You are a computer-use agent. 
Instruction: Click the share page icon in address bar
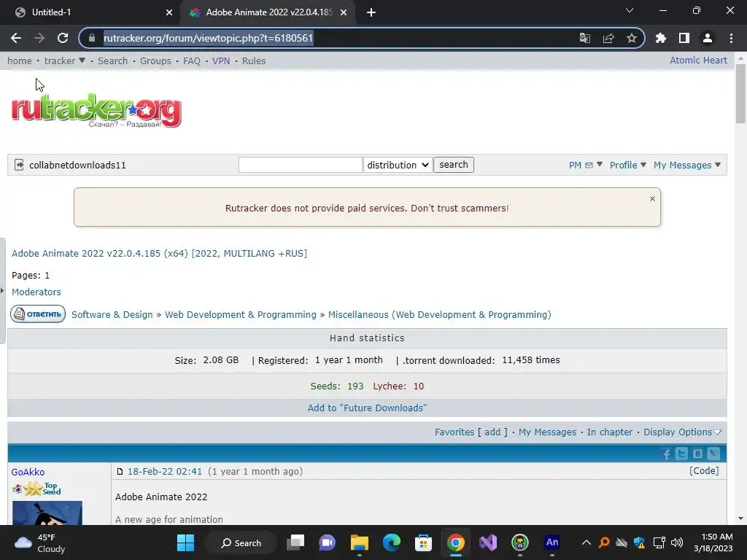tap(608, 38)
